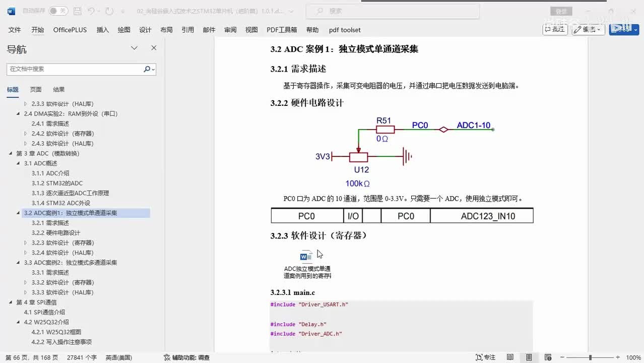Expand 3.2.3 软件设计（寄存器） heading
The height and width of the screenshot is (363, 644).
(x=26, y=243)
